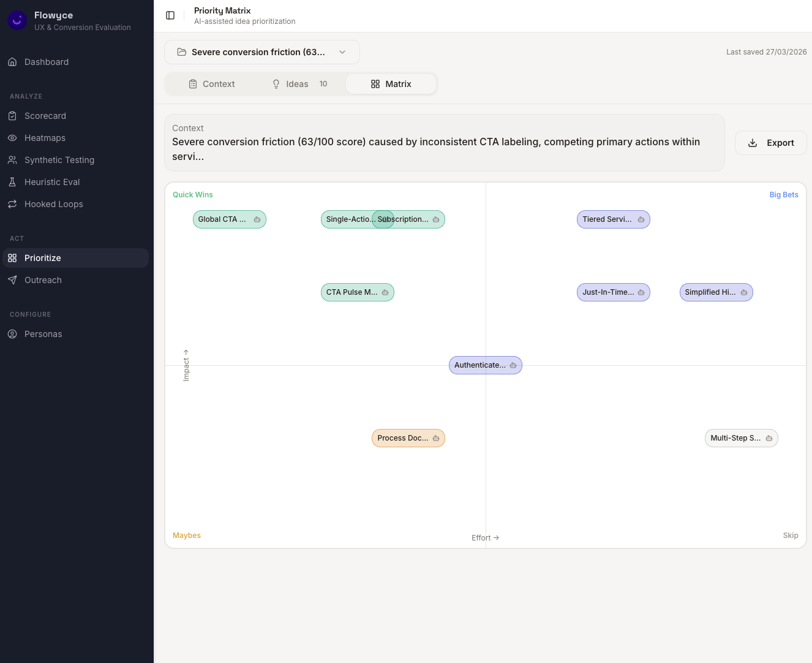Open Outreach page

(76, 280)
